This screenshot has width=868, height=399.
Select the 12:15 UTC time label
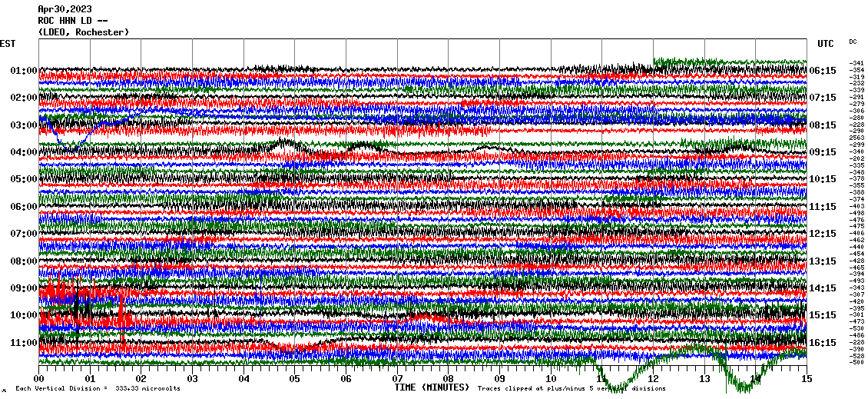(x=823, y=234)
